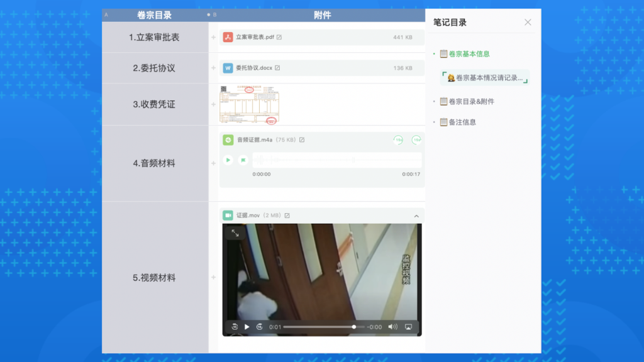The height and width of the screenshot is (362, 644).
Task: Add an attachment to the 3.收费凭证 row
Action: tap(214, 105)
